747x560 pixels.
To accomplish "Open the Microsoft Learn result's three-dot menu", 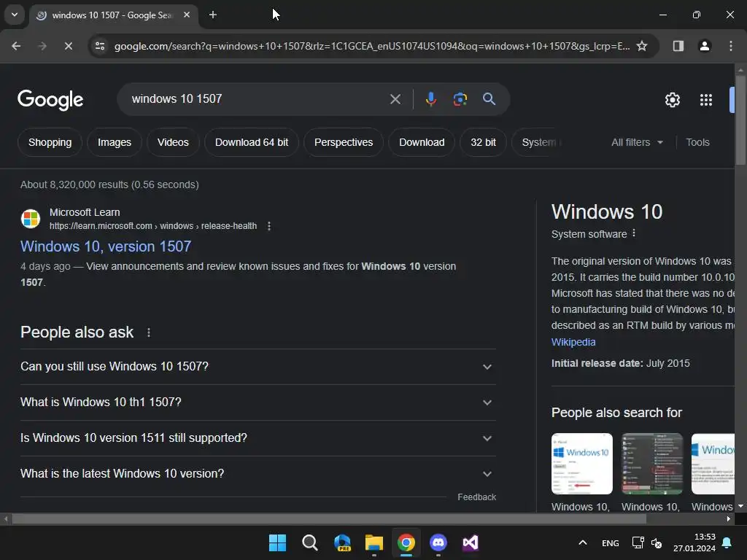I will [x=269, y=226].
